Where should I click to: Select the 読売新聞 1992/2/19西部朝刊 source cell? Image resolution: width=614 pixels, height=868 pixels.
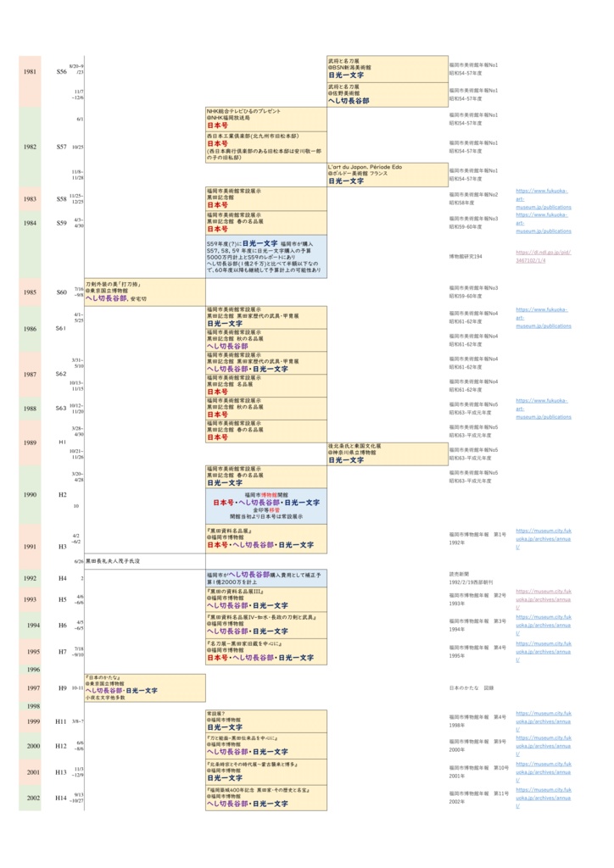(472, 578)
